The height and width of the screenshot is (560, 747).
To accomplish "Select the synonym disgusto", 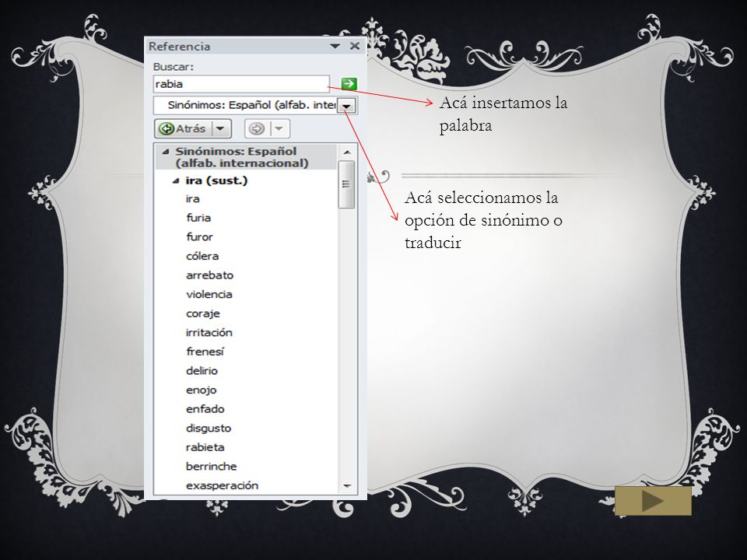I will [209, 428].
